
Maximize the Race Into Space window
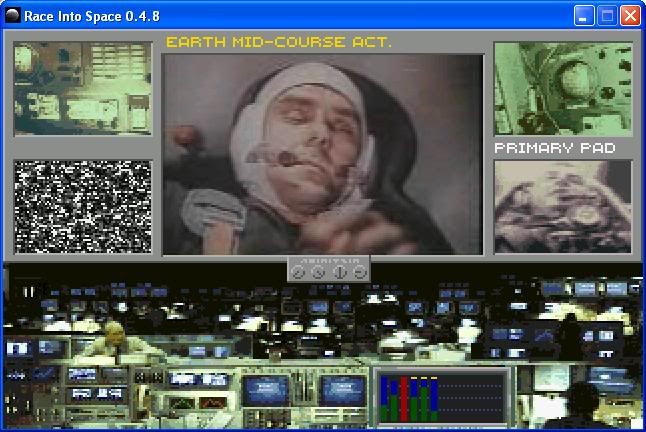(x=607, y=16)
